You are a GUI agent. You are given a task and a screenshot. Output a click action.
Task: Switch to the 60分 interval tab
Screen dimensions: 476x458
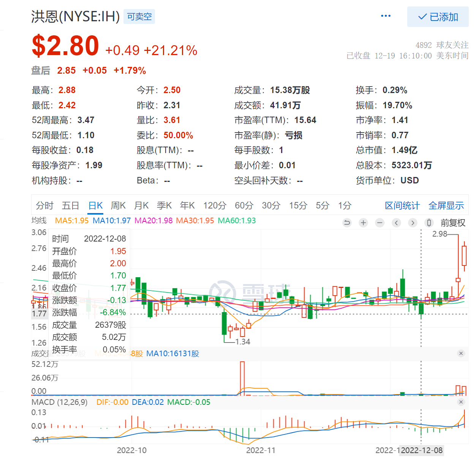(244, 205)
